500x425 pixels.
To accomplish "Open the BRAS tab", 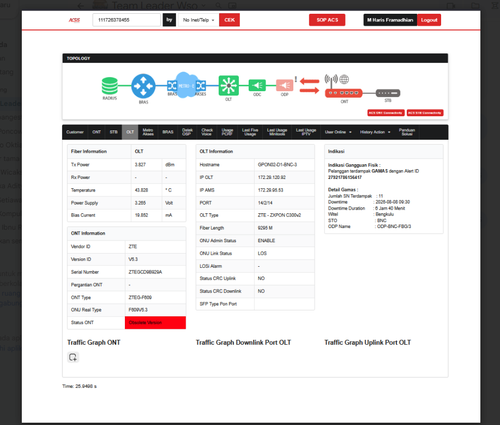I will pyautogui.click(x=168, y=132).
